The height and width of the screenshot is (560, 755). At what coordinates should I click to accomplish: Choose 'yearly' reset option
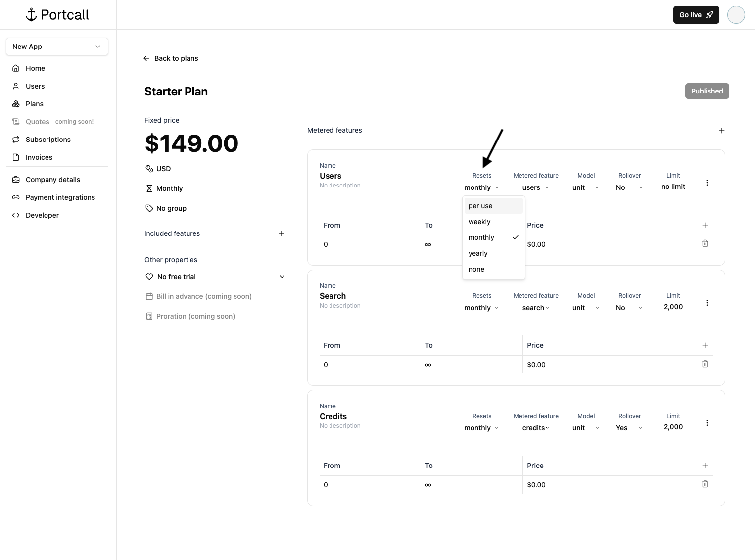478,253
